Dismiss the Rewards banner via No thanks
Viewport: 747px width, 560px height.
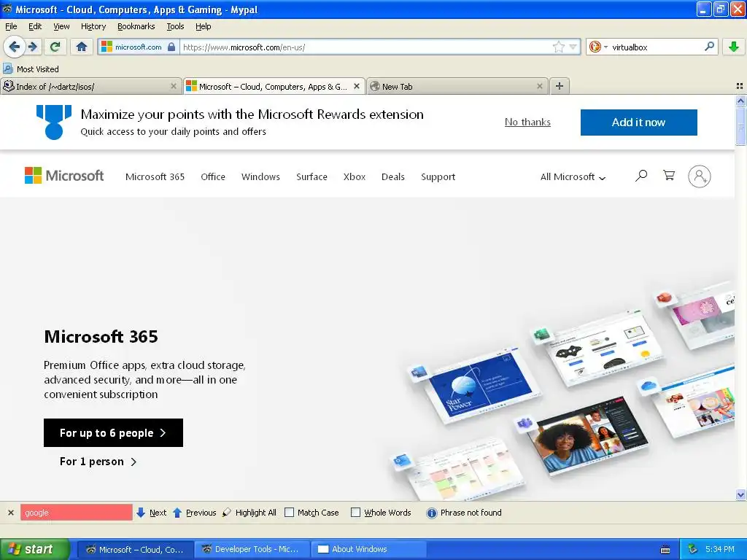click(x=527, y=122)
